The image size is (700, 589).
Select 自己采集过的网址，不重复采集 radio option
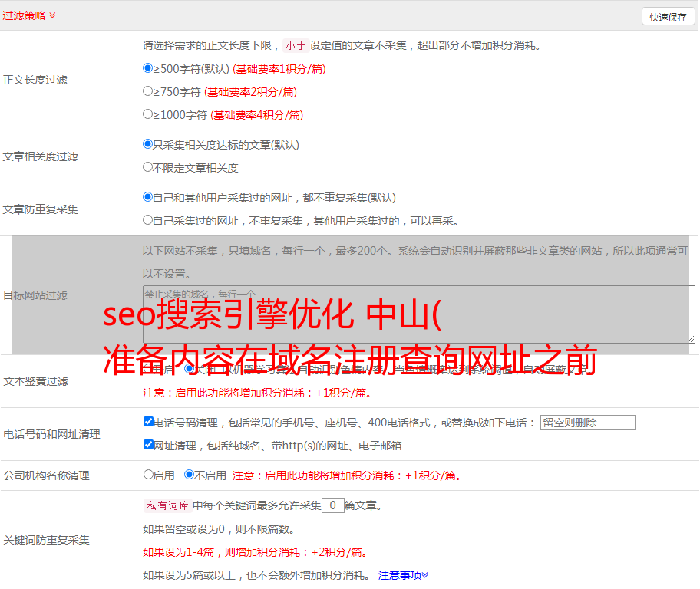tap(147, 220)
